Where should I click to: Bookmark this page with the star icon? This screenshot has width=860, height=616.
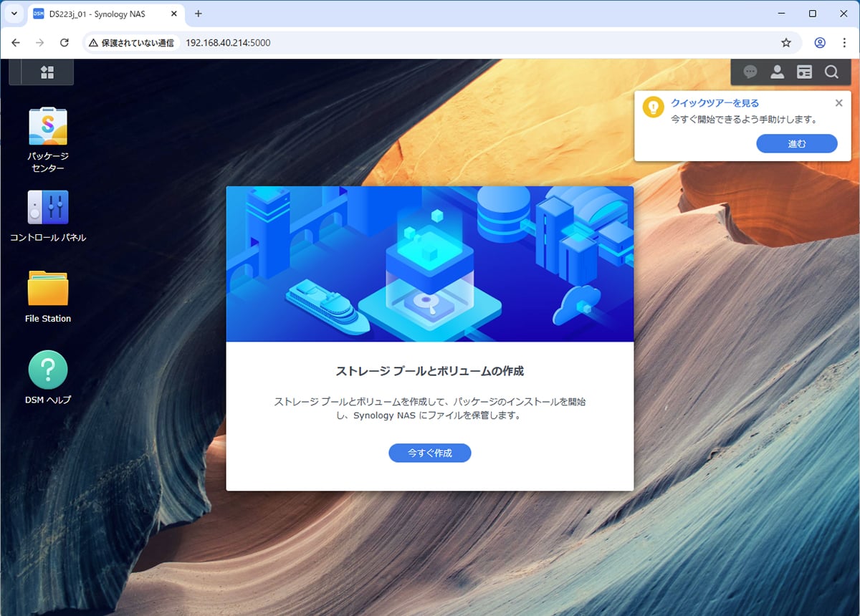point(786,43)
